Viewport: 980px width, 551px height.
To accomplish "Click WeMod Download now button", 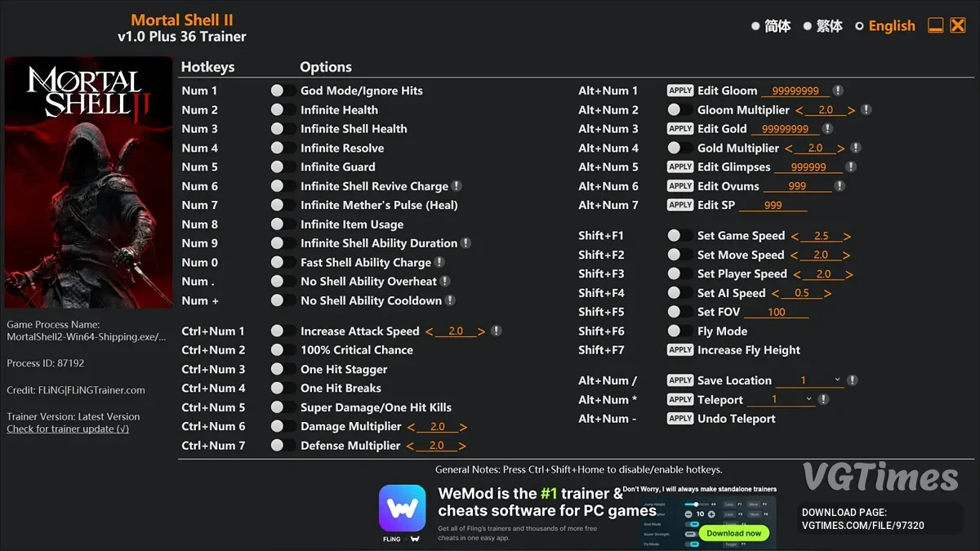I will pos(734,533).
